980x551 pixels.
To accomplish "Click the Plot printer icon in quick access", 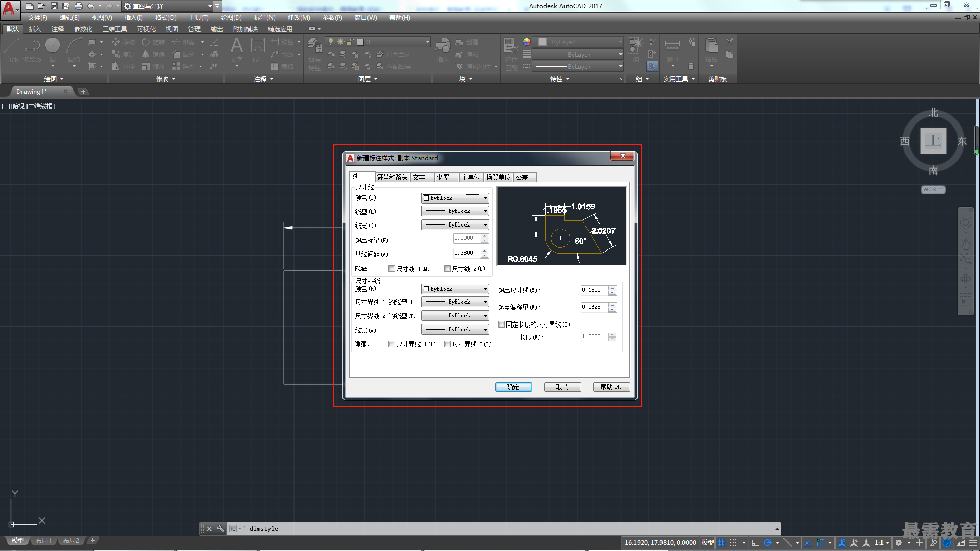I will coord(79,6).
